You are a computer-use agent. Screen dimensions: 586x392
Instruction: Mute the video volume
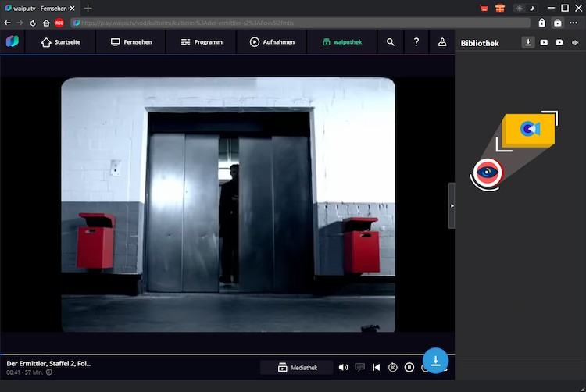click(x=343, y=368)
